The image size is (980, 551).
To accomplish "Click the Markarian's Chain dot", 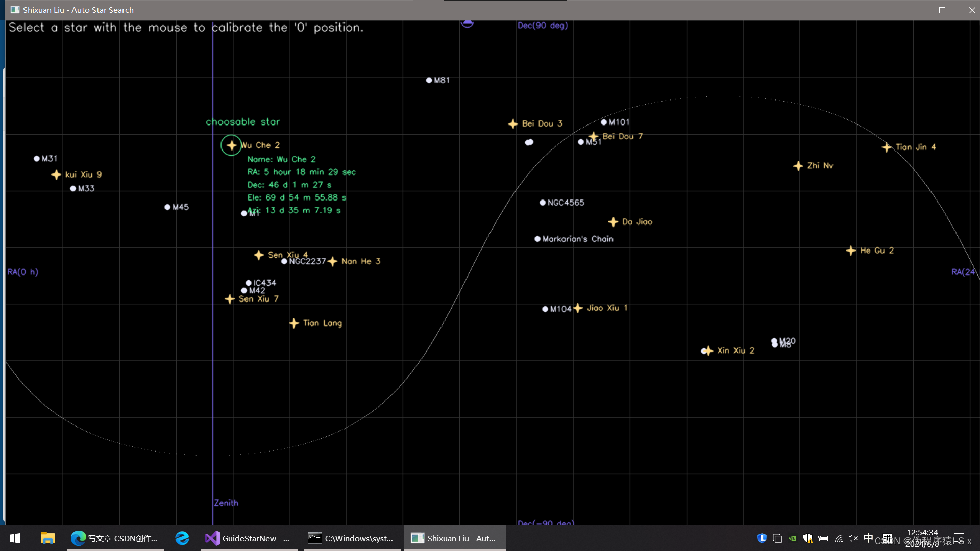I will coord(537,239).
